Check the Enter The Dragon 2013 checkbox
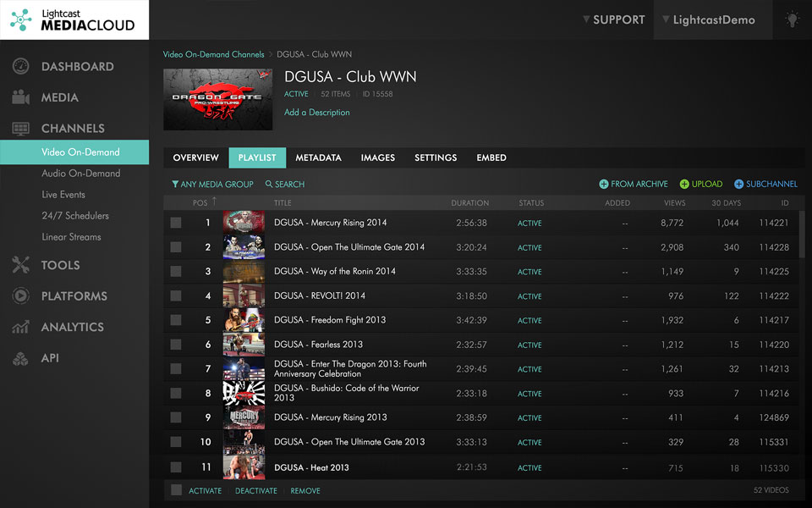Image resolution: width=812 pixels, height=508 pixels. (x=176, y=368)
